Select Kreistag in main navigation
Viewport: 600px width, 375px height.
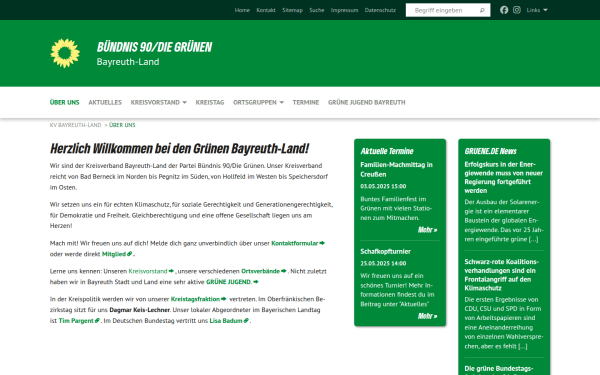(x=210, y=102)
